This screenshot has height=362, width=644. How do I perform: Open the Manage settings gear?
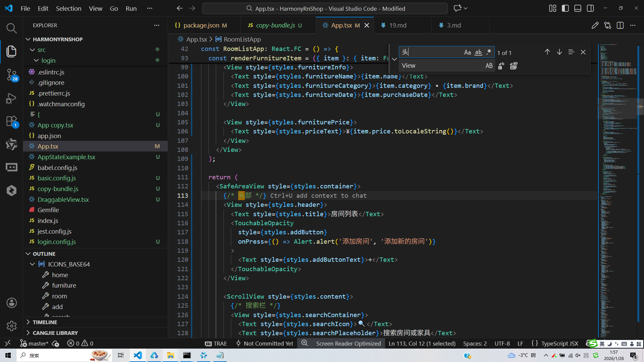[x=11, y=326]
